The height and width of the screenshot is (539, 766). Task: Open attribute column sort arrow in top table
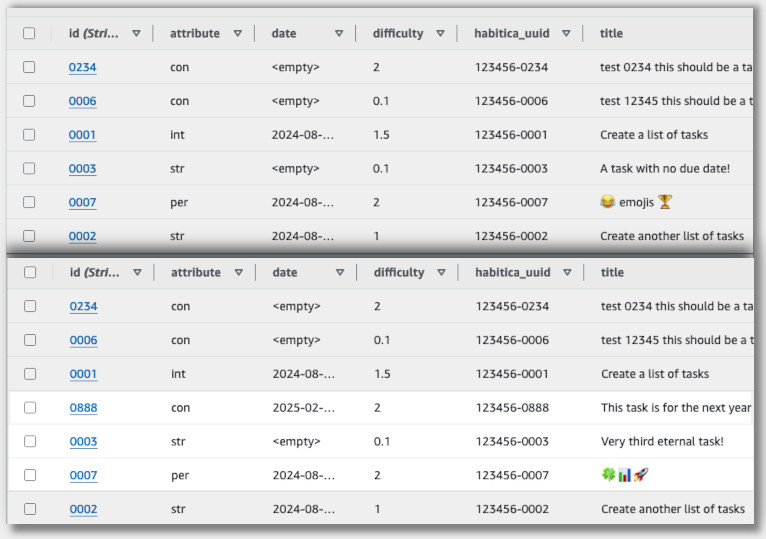pos(237,33)
